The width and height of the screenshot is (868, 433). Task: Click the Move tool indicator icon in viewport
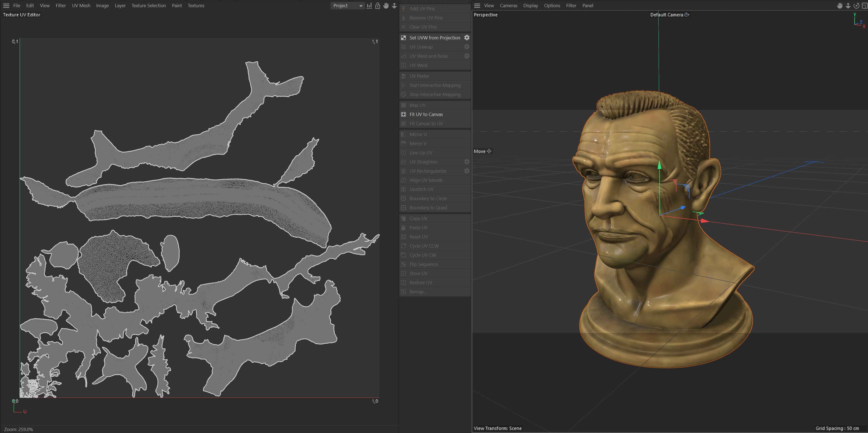coord(489,151)
